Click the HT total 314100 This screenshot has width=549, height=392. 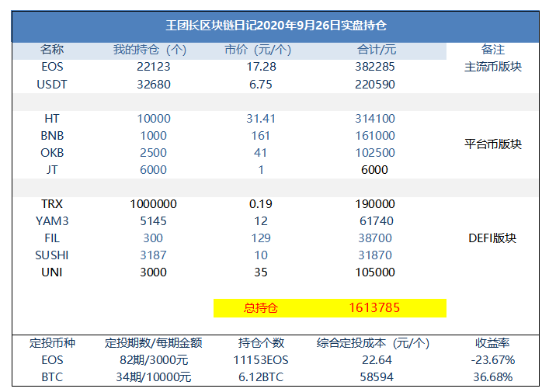point(375,119)
